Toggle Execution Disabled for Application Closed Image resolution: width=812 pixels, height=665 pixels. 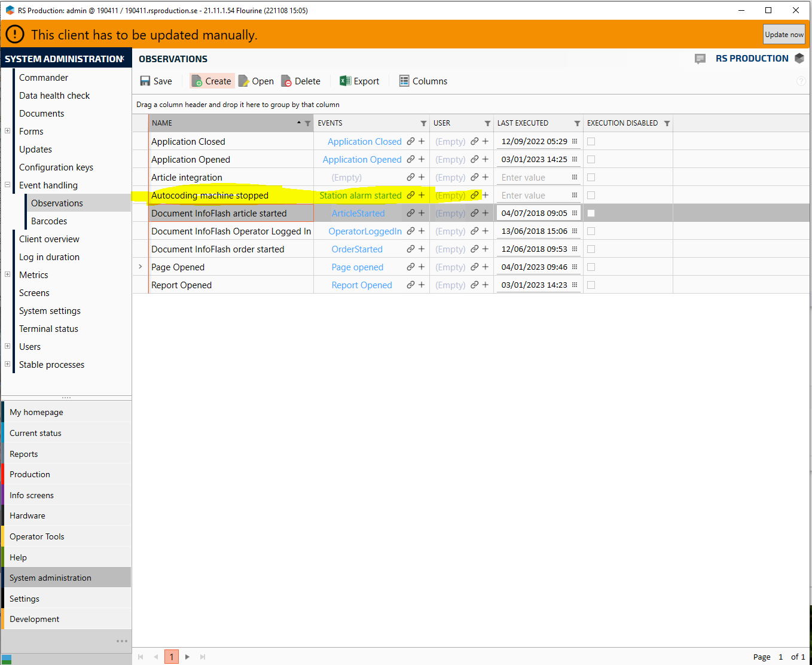(x=591, y=142)
